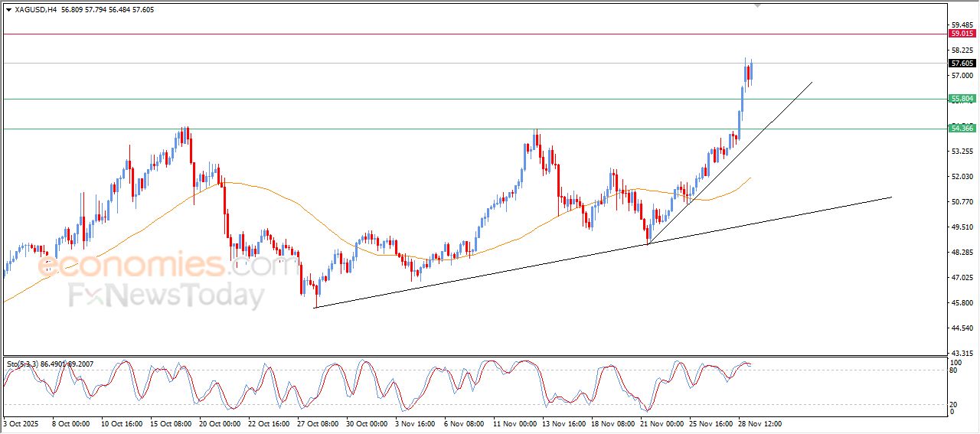Click the dropdown triangle beside XAGUSD,H4
The height and width of the screenshot is (434, 980).
(x=8, y=10)
